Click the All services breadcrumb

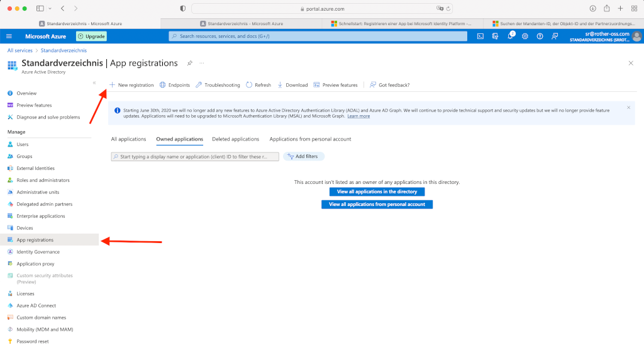19,50
